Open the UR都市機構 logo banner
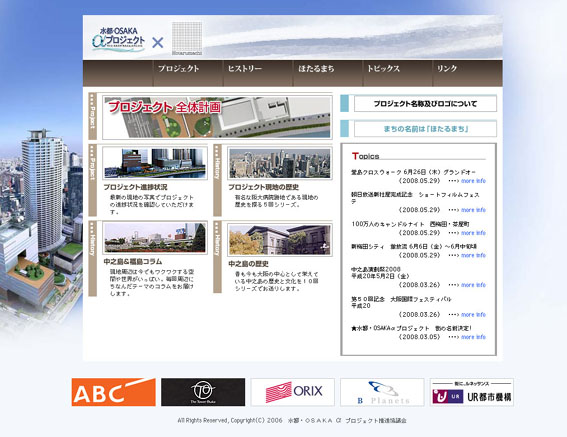Image resolution: width=567 pixels, height=437 pixels. [472, 392]
